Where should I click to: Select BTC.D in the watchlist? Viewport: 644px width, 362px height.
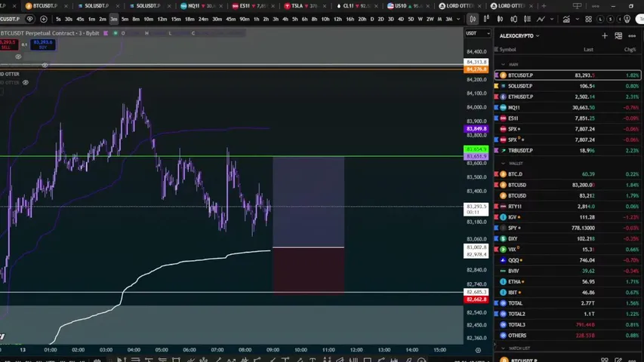567,174
